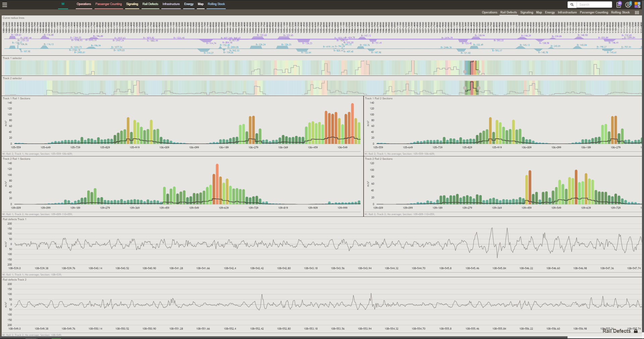Select Signaling in top navigation bar
Image resolution: width=644 pixels, height=339 pixels.
click(132, 4)
